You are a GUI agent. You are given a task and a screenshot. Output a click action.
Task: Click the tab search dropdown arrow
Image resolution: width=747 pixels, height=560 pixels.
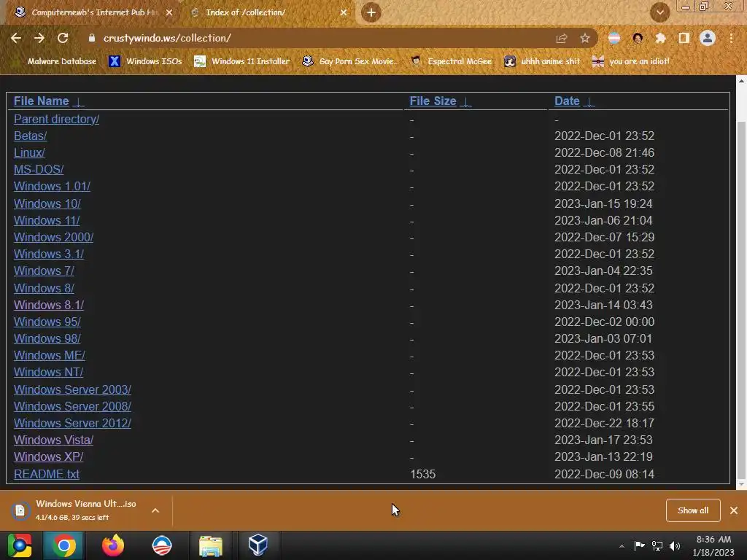click(660, 12)
